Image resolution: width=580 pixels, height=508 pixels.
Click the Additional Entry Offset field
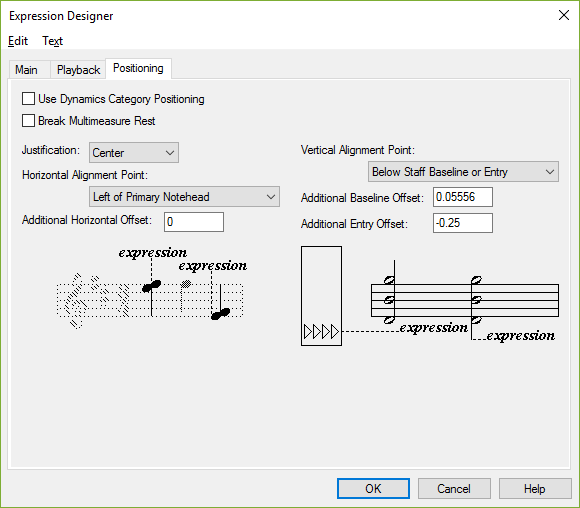[463, 223]
